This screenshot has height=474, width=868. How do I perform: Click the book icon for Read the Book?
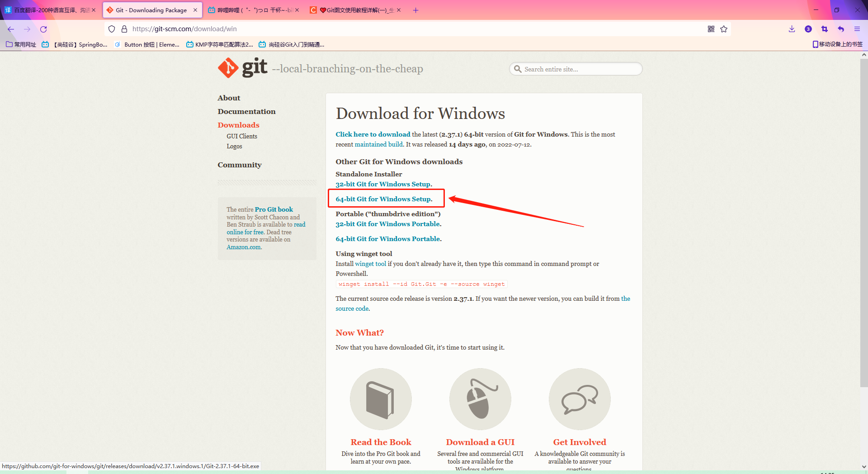381,399
